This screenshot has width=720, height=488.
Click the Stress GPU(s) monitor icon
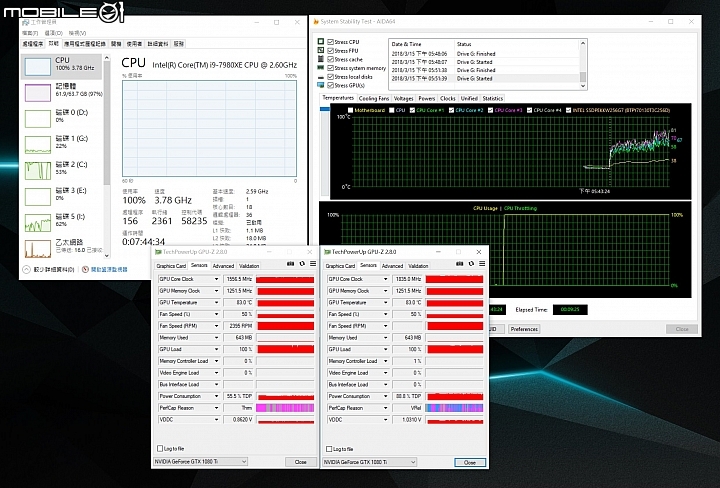tap(321, 85)
